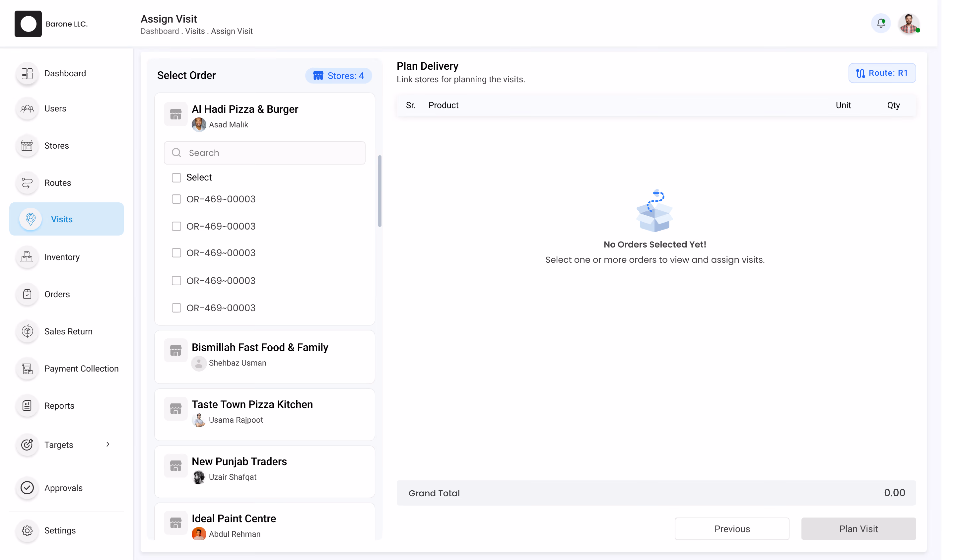This screenshot has width=959, height=560.
Task: Check the fourth OR-469~00003 order
Action: [x=176, y=281]
